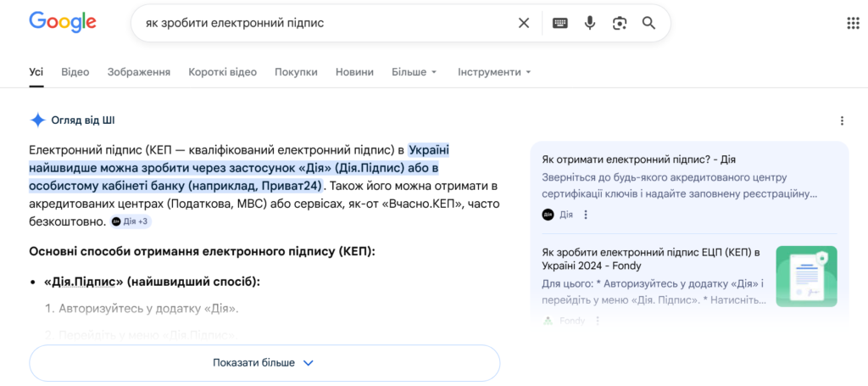Open three-dot menu next to Дія source
Screen dimensions: 868x386
click(x=587, y=215)
